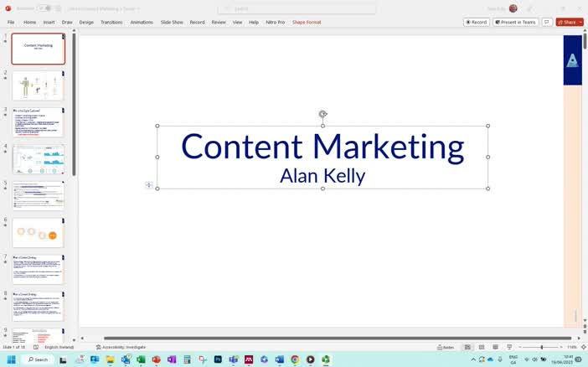Click the Search box in title bar
Screen dimensions: 588x367
[x=297, y=8]
